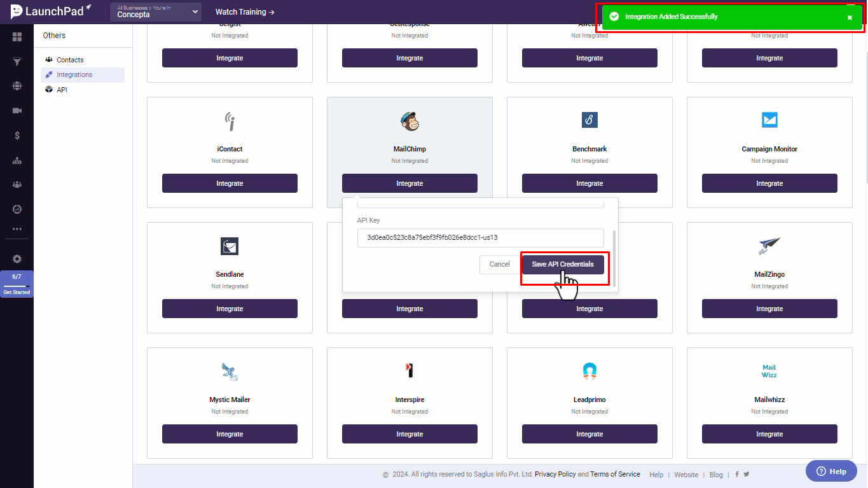Image resolution: width=868 pixels, height=488 pixels.
Task: Click Integrate under MailChimp
Action: 410,183
